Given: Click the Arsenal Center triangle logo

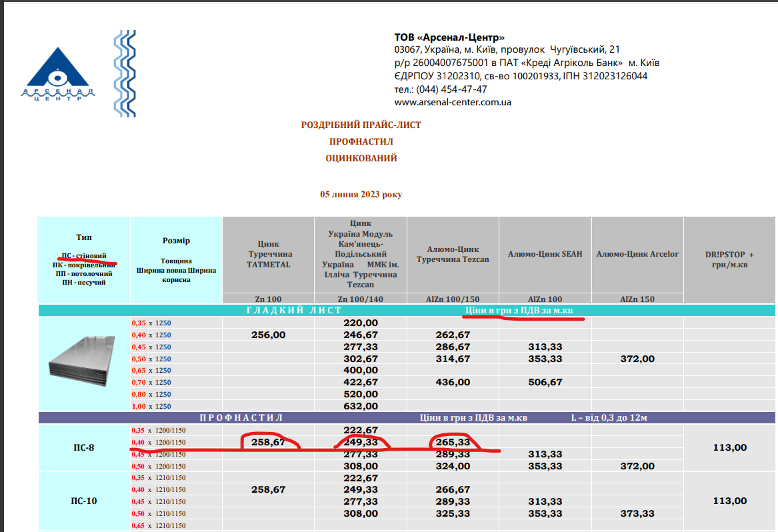Looking at the screenshot, I should (58, 75).
